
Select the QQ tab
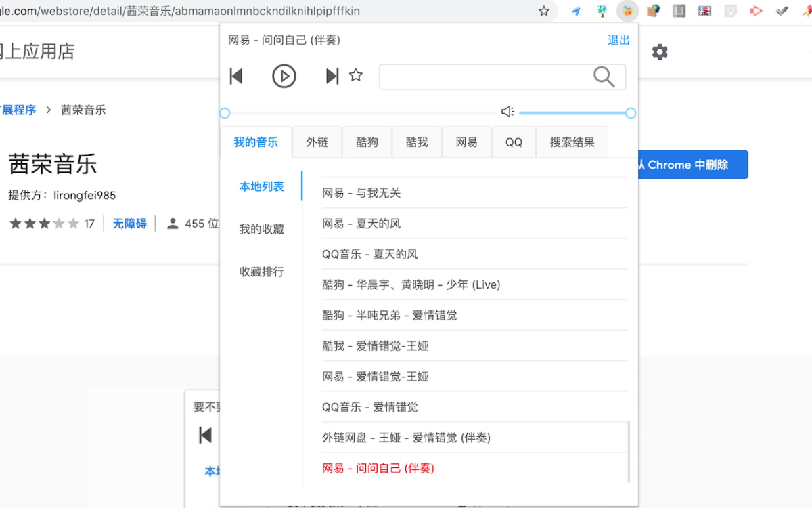click(514, 142)
